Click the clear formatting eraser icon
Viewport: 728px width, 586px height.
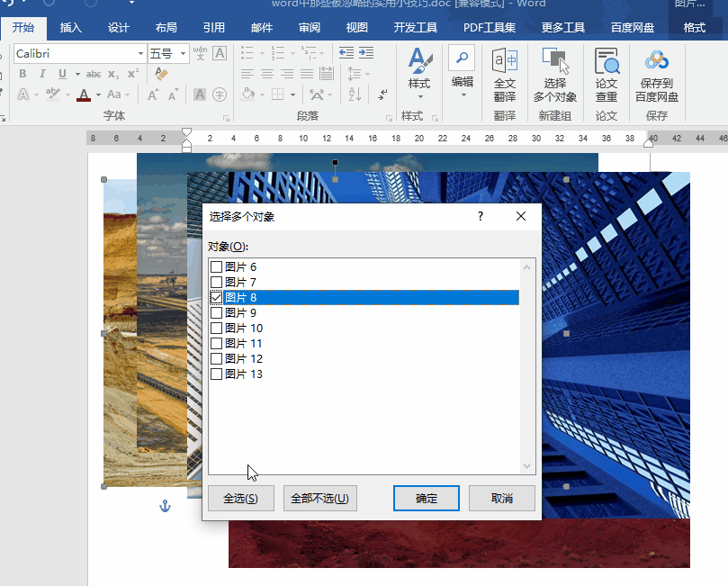pos(161,74)
